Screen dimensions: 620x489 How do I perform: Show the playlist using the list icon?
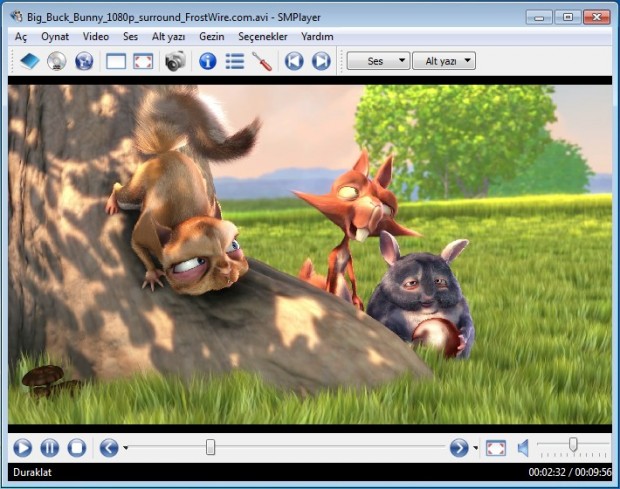[235, 61]
